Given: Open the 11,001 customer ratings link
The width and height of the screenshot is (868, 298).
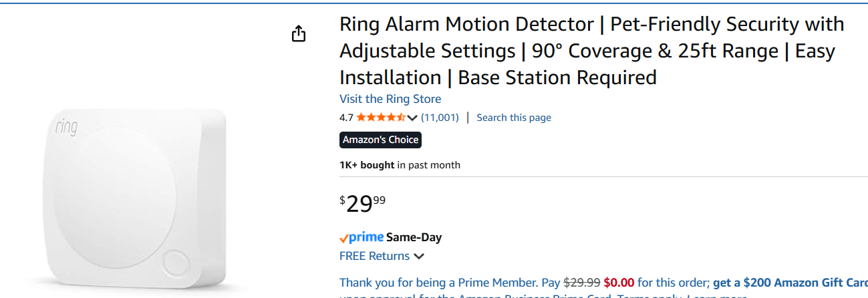Looking at the screenshot, I should point(440,118).
